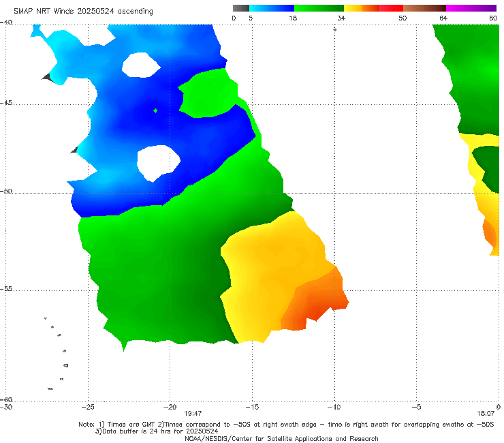Click the swath time '19:47'
Screen dimensions: 504x443
tap(193, 414)
